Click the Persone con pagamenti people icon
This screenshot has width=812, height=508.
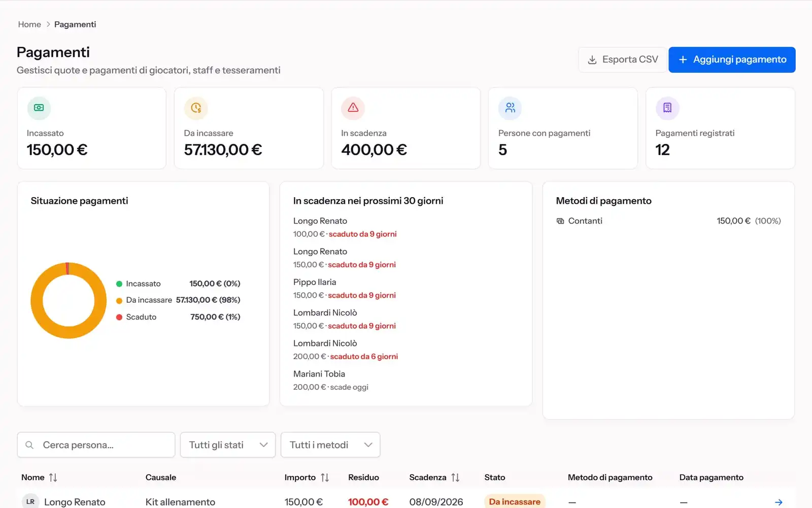pos(510,108)
